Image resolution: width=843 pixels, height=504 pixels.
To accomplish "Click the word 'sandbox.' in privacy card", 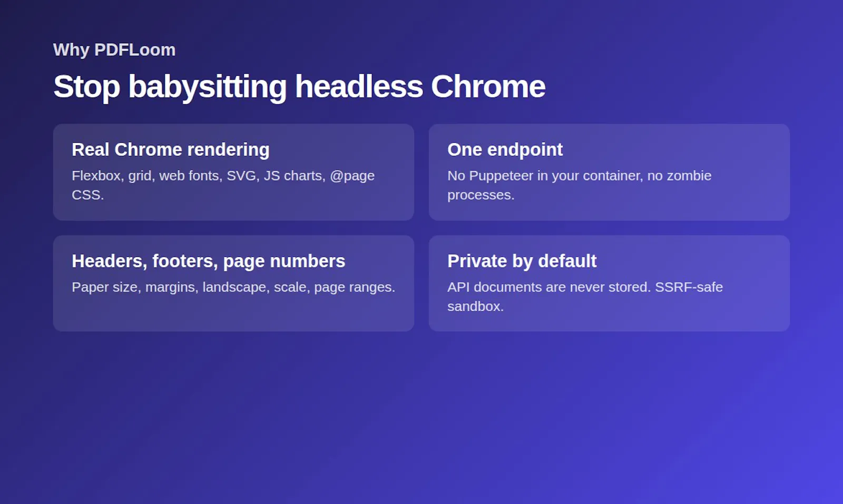I will [x=476, y=306].
